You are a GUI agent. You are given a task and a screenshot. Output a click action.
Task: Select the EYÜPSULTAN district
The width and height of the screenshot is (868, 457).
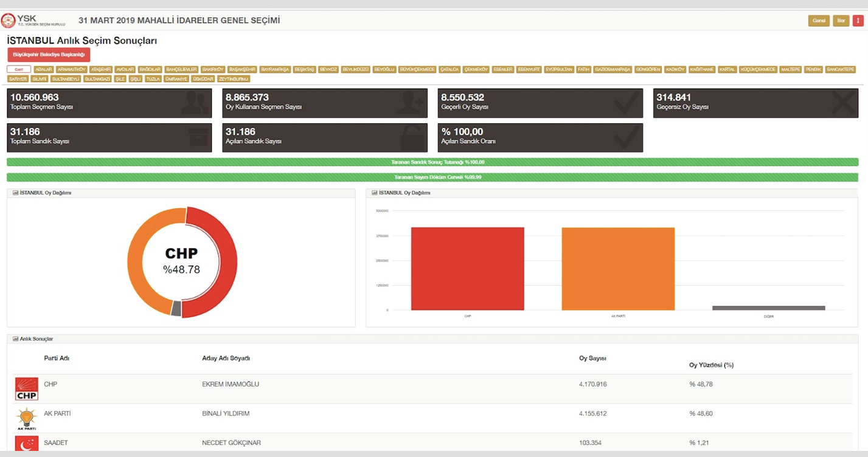click(559, 69)
